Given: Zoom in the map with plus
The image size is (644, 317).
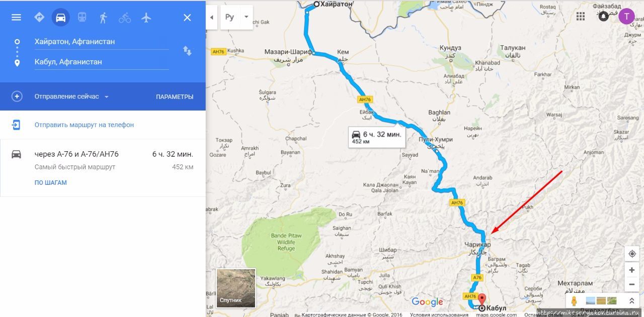Looking at the screenshot, I should click(632, 270).
